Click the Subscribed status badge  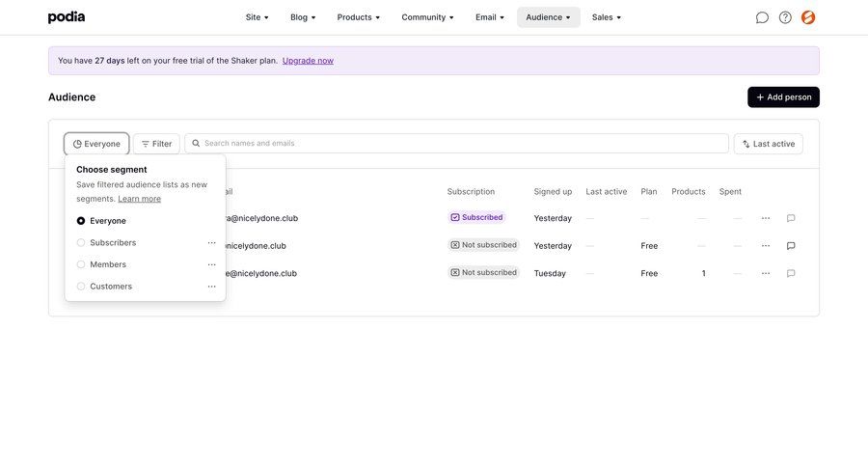point(476,218)
